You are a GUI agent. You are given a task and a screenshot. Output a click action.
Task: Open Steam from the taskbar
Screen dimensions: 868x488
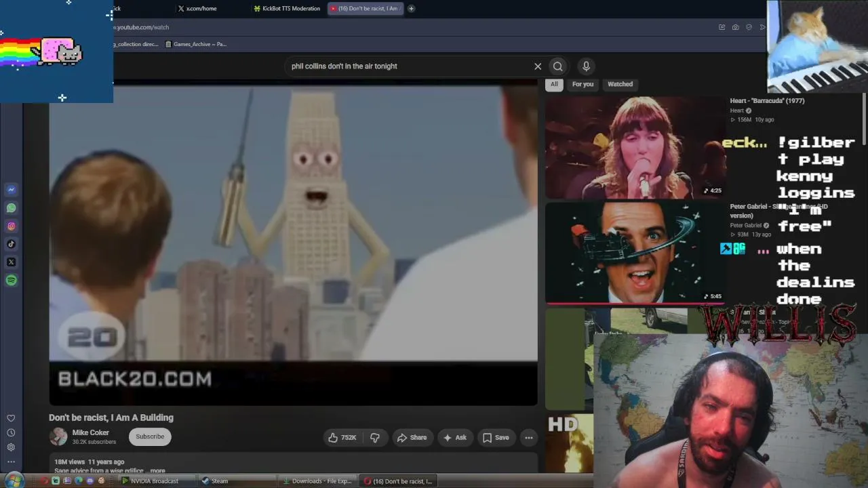237,481
